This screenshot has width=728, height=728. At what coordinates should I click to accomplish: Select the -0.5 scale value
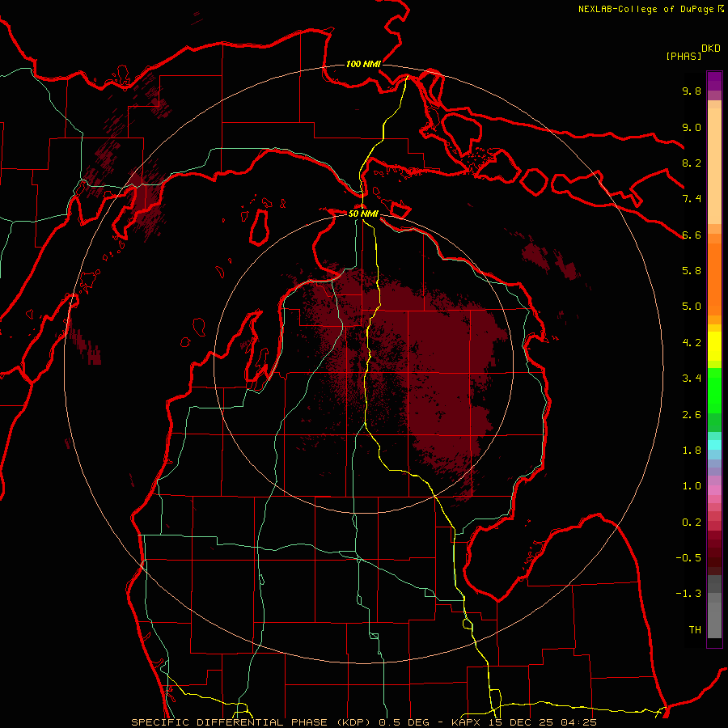coord(688,558)
